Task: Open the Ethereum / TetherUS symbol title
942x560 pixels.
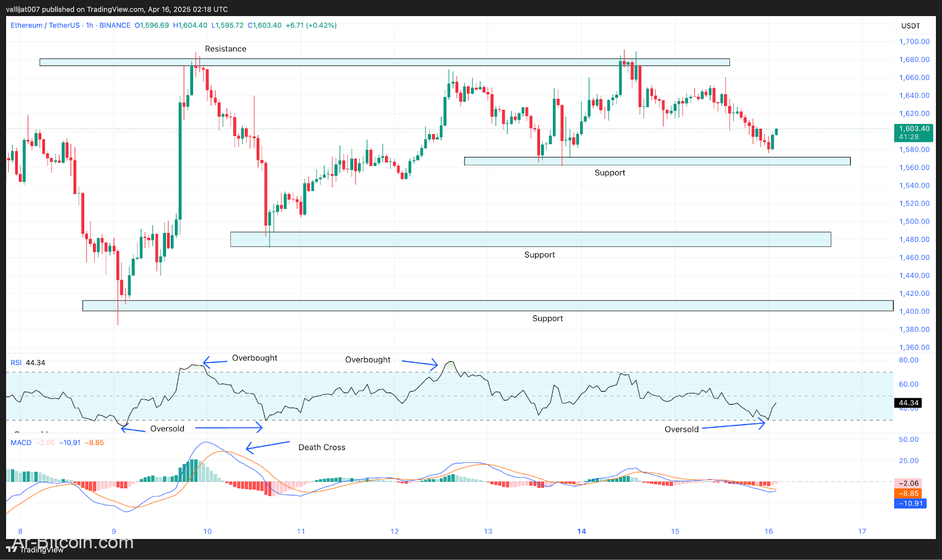Action: tap(45, 25)
